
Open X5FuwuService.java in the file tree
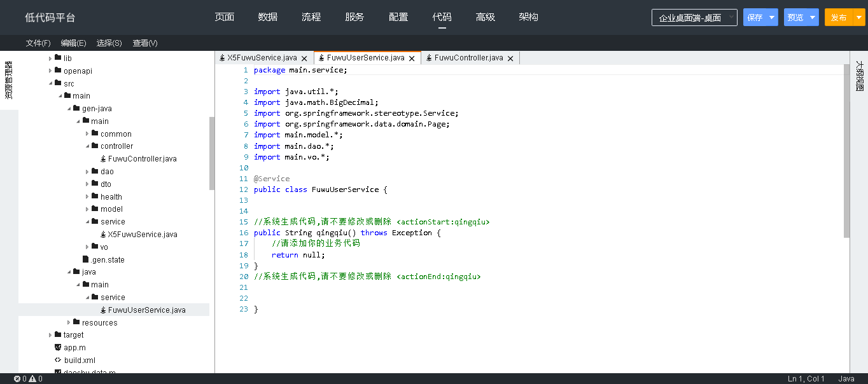point(142,235)
